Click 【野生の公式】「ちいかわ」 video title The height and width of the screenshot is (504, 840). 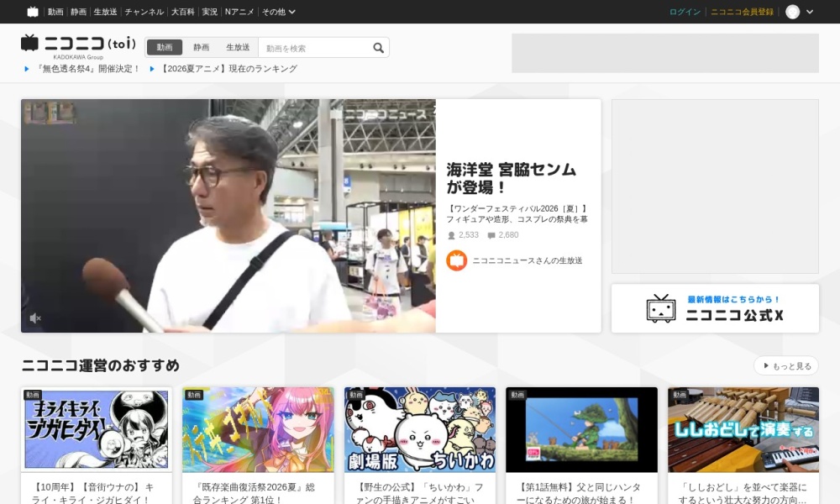point(419,493)
